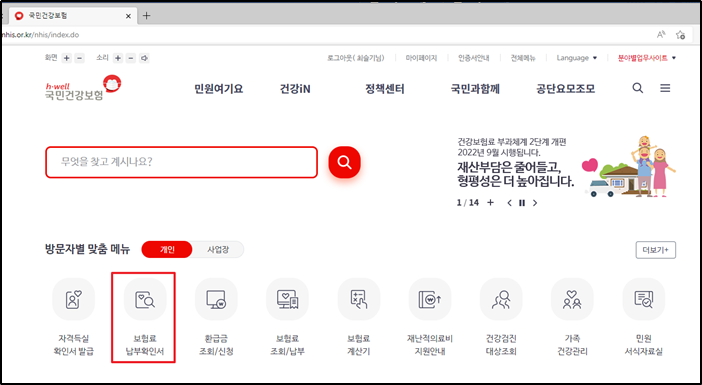Click the 가족 건강관리 icon
Screen dimensions: 702x385
(x=572, y=299)
